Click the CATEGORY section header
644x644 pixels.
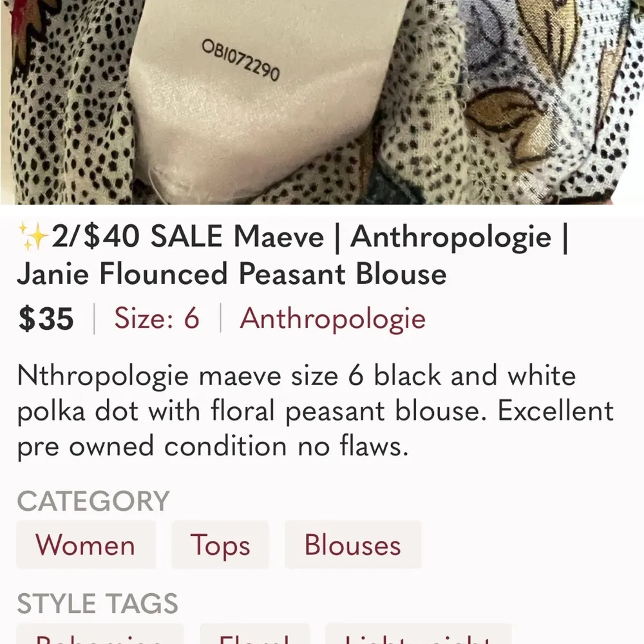click(93, 500)
